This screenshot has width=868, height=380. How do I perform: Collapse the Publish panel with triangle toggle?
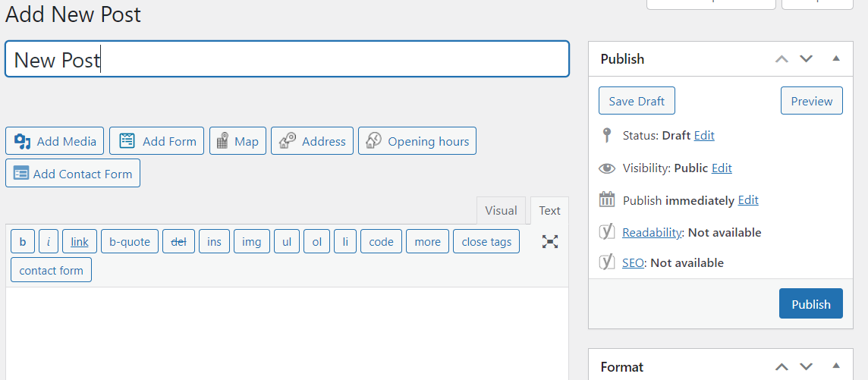tap(836, 58)
